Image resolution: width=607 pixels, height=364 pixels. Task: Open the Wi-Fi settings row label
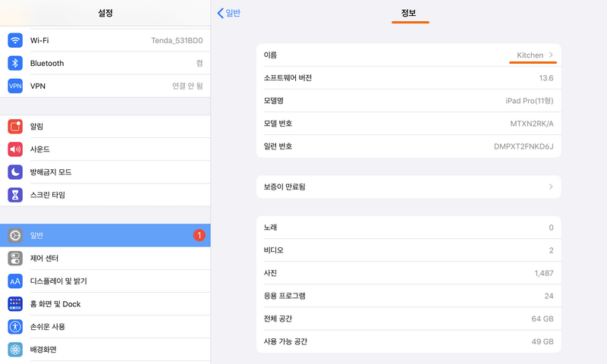point(39,40)
